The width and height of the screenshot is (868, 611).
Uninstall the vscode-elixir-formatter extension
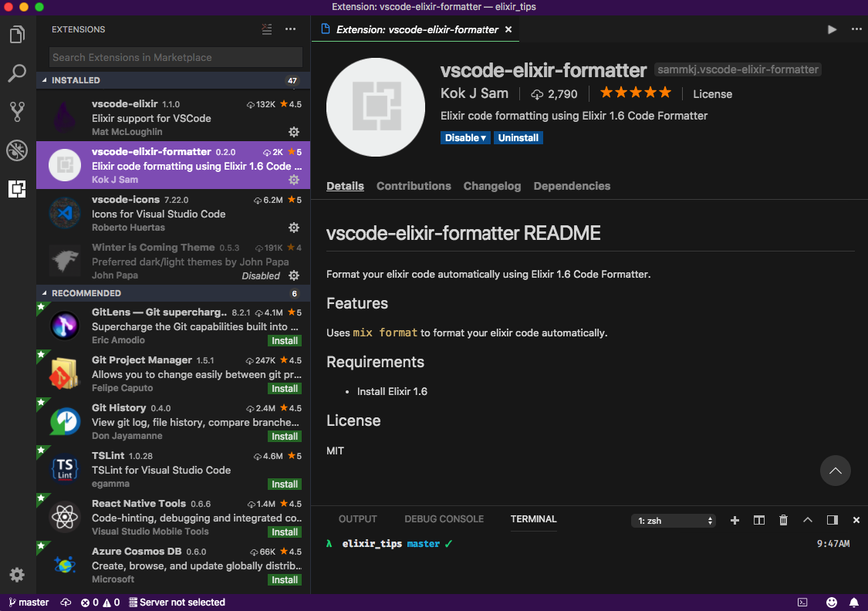[518, 137]
